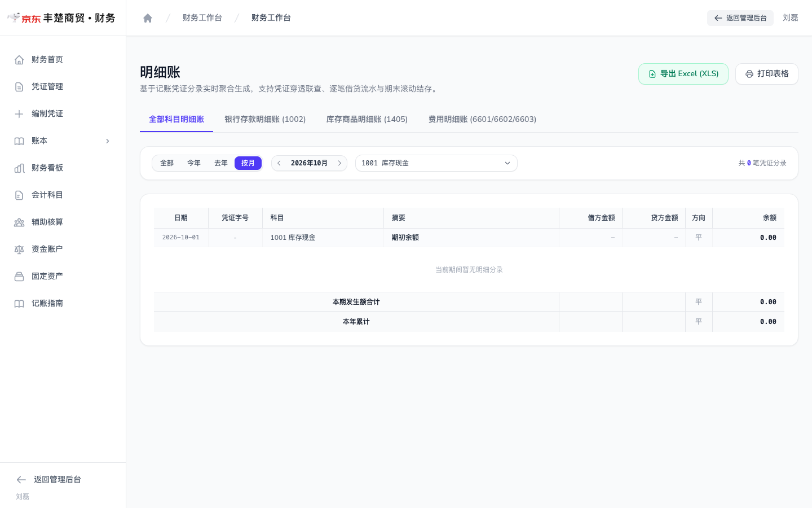Select the 去年 period filter
812x508 pixels.
point(221,163)
